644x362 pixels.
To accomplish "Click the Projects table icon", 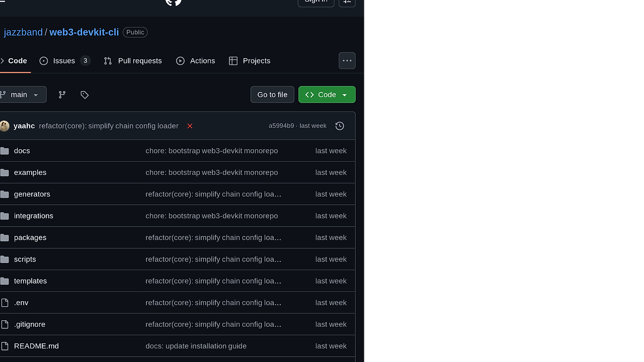I will 233,61.
